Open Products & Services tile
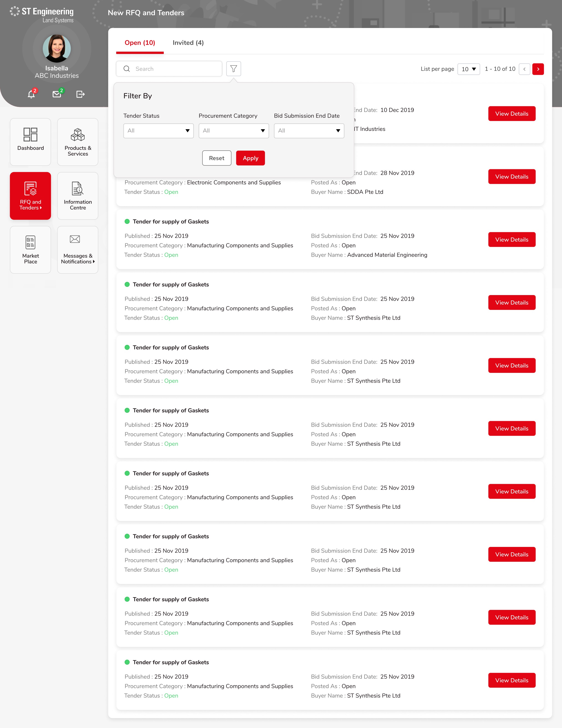This screenshot has width=562, height=728. pyautogui.click(x=78, y=142)
